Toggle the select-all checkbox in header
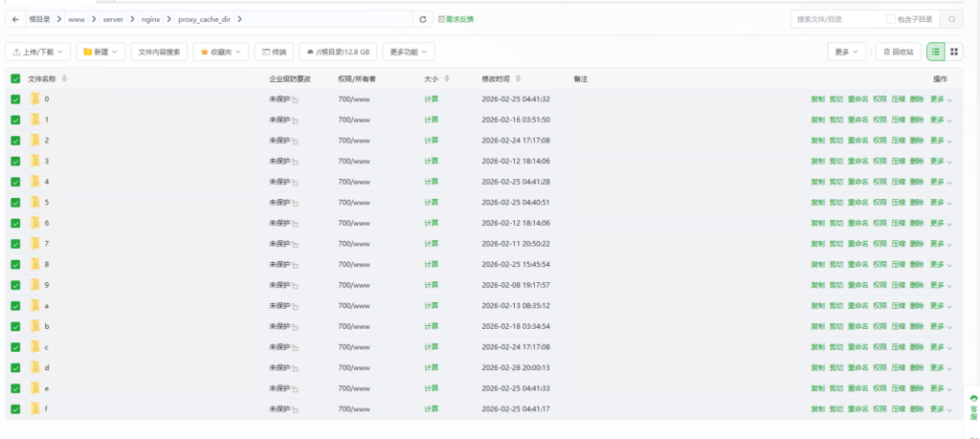Viewport: 980px width, 439px height. click(15, 78)
